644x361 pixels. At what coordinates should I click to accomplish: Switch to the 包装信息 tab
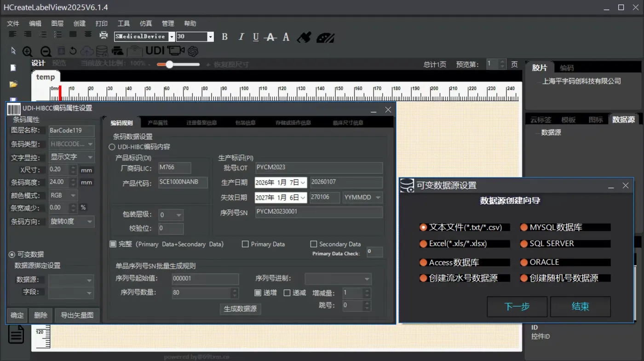pyautogui.click(x=245, y=123)
